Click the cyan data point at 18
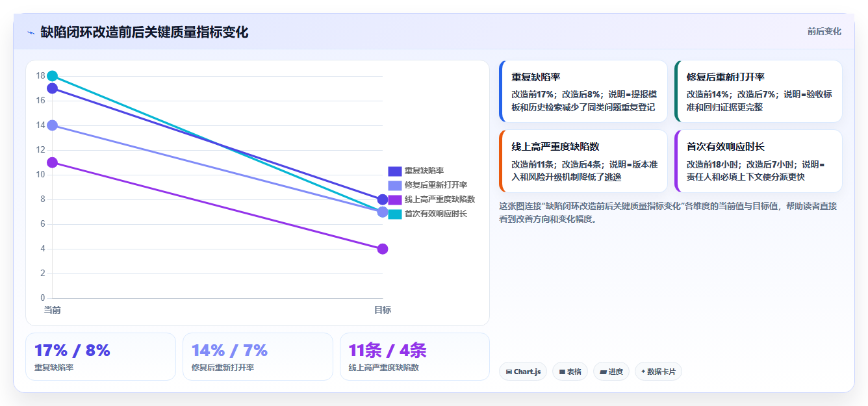Image resolution: width=868 pixels, height=406 pixels. [53, 76]
